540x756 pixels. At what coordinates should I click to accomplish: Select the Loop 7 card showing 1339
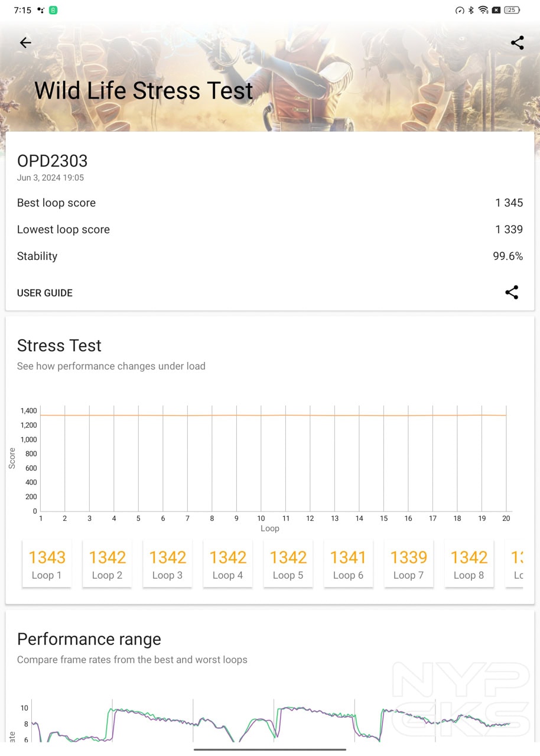tap(409, 563)
